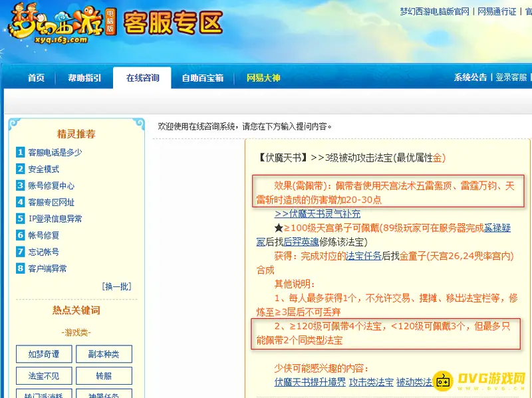Select the 副本种类 keyword button

pyautogui.click(x=104, y=354)
